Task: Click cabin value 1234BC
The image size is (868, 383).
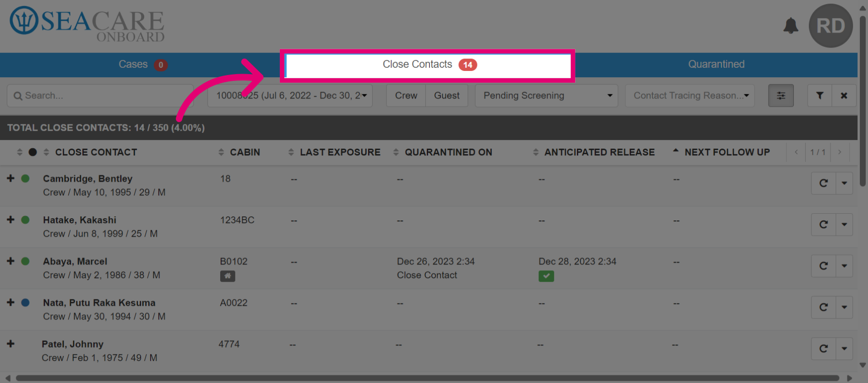Action: 237,220
